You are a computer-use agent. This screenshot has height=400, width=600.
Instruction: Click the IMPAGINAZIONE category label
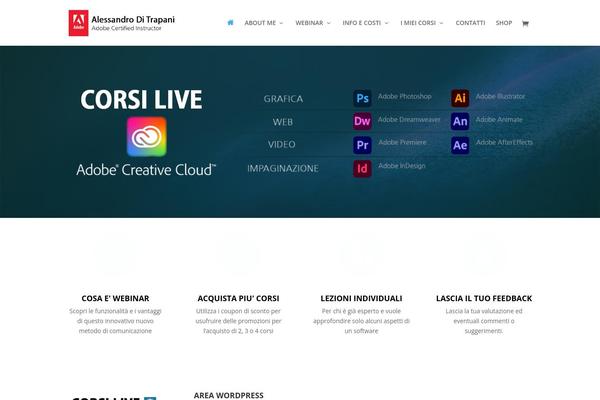283,168
